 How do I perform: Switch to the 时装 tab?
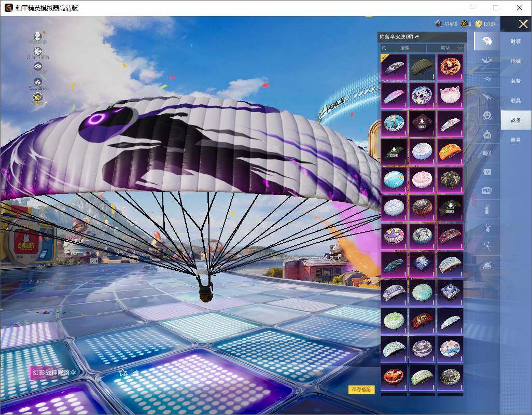tap(516, 41)
